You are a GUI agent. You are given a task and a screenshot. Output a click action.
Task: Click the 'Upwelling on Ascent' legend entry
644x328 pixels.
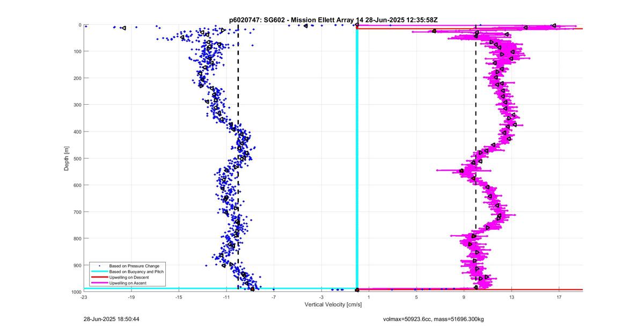pos(128,283)
